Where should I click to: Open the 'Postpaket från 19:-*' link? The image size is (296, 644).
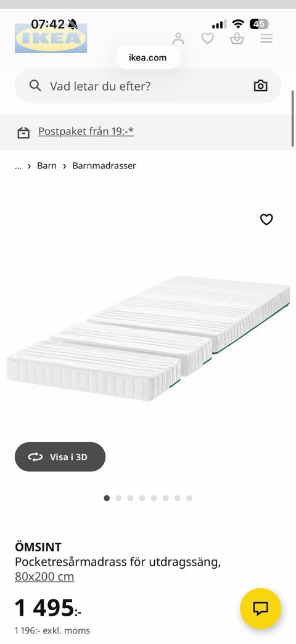point(86,131)
